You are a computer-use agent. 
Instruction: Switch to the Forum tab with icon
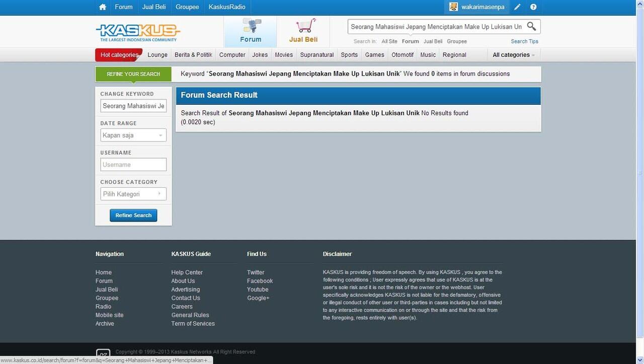coord(251,32)
